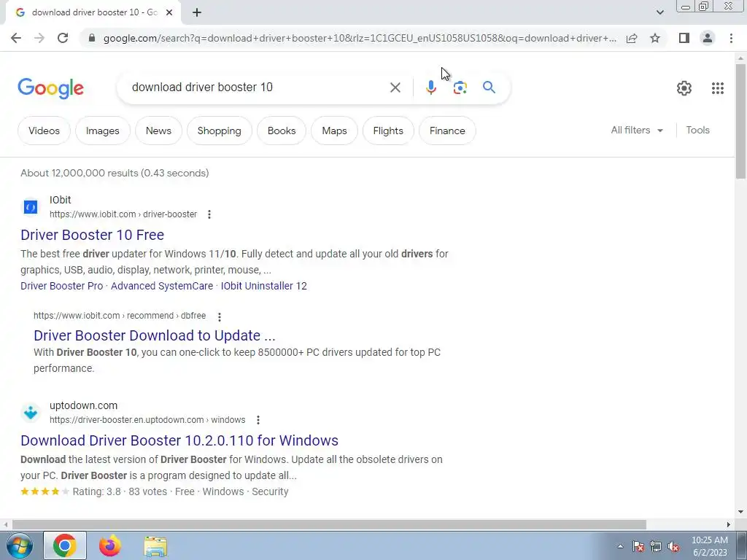Open the clock showing 10:25 AM
Screen dimensions: 747x560
pos(710,546)
